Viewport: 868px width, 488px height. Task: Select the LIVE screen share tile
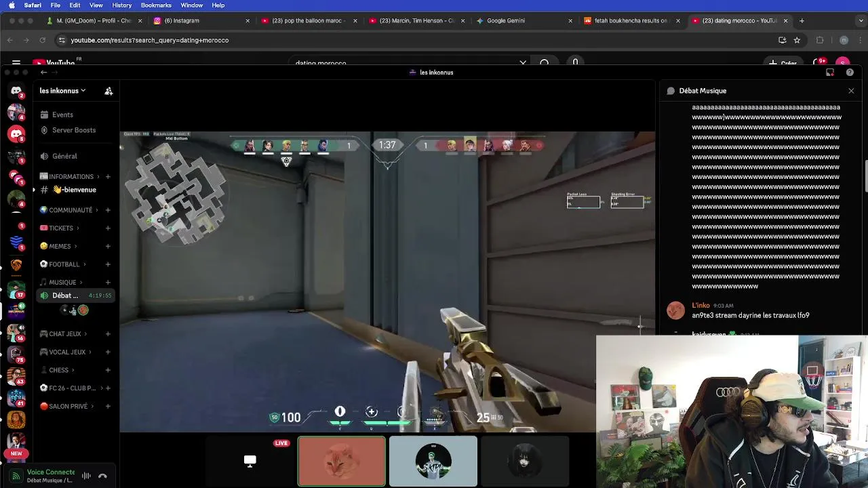click(250, 462)
